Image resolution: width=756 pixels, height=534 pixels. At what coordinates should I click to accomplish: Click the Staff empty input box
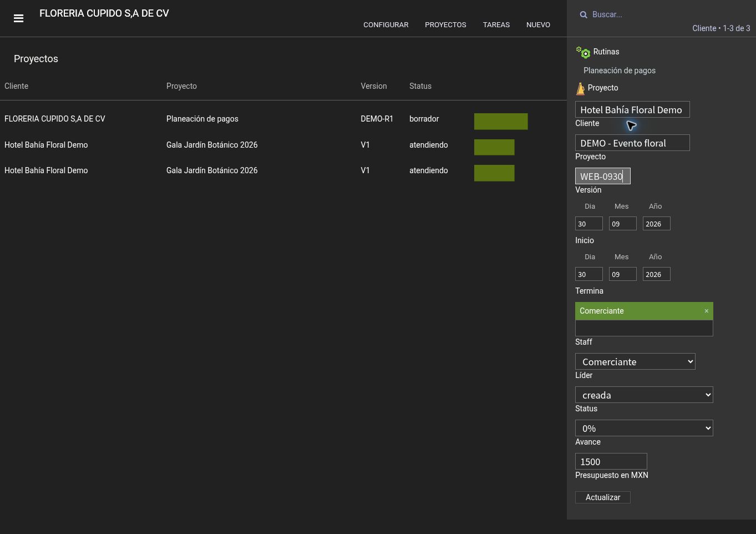click(x=644, y=328)
